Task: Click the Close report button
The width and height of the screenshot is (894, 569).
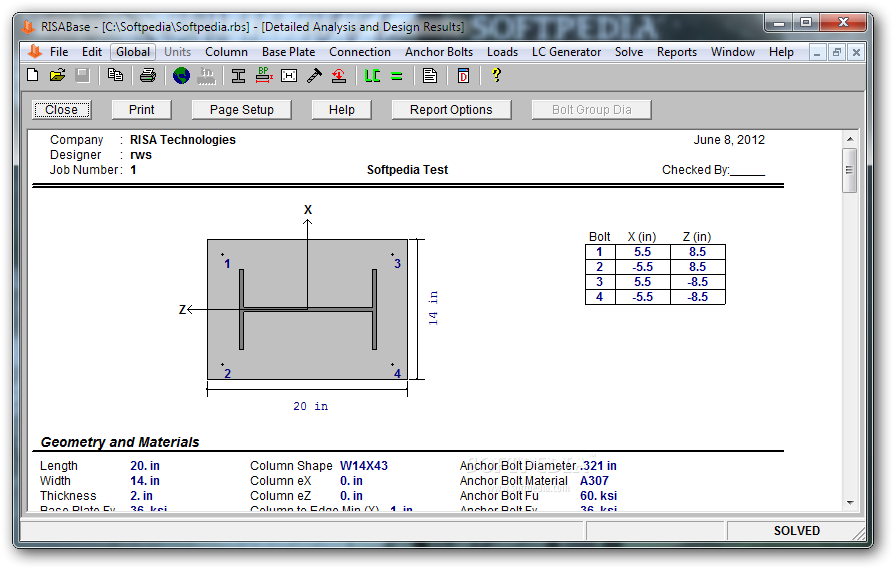Action: tap(62, 109)
